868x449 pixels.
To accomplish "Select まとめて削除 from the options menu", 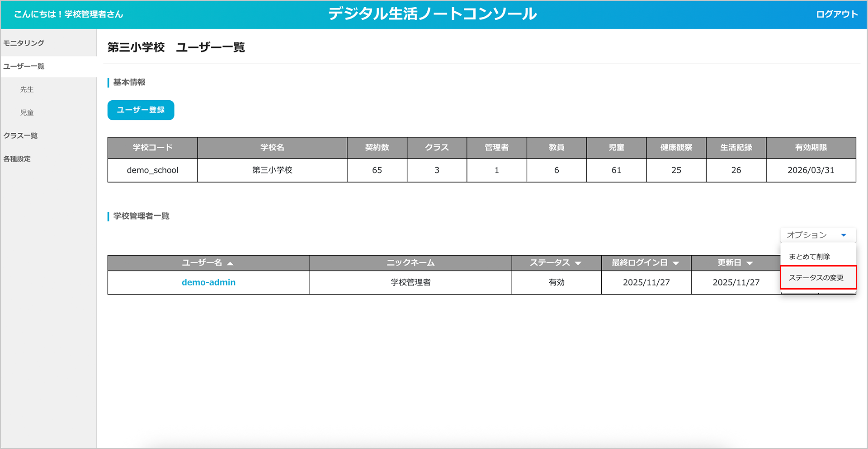I will [x=809, y=257].
